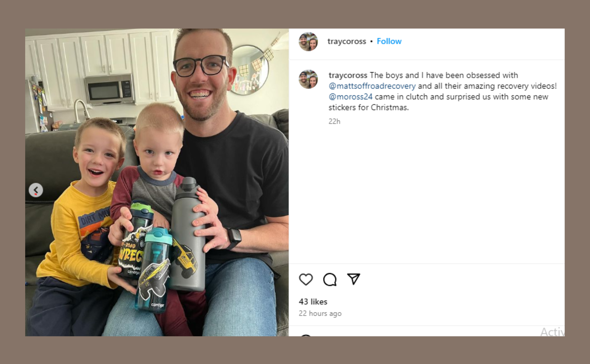
Task: View who liked via 43 likes
Action: 313,302
